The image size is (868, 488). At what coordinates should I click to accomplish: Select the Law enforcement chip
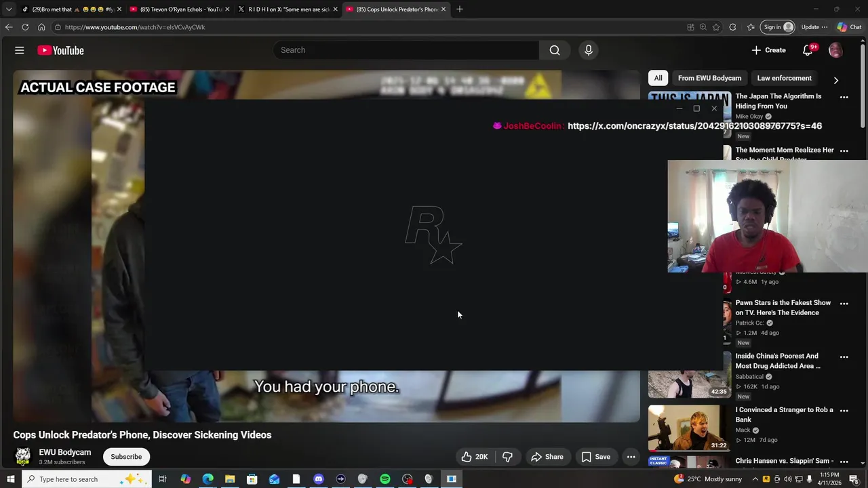point(784,78)
